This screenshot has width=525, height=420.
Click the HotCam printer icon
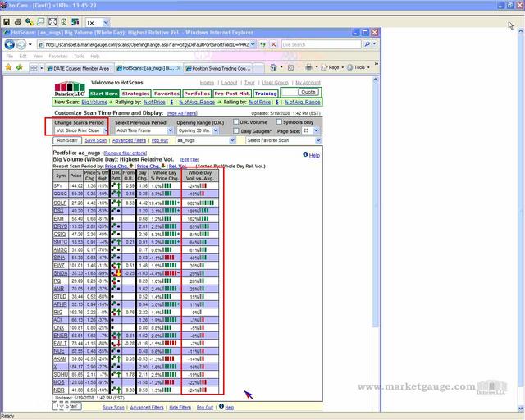pos(18,22)
